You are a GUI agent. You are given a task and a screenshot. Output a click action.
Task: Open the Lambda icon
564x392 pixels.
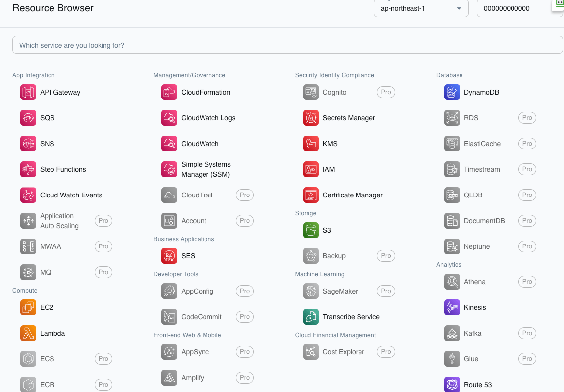(28, 333)
